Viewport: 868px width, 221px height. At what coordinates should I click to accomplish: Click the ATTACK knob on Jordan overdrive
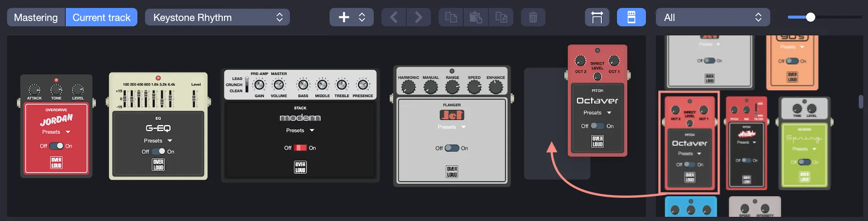(34, 90)
